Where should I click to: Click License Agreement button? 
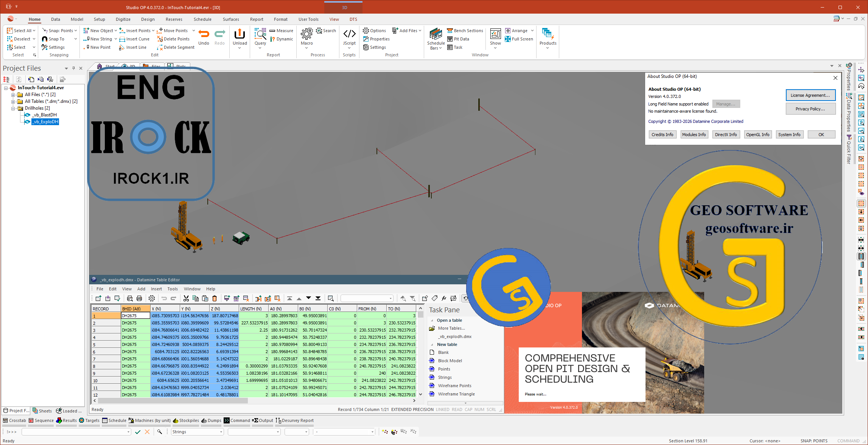[810, 95]
